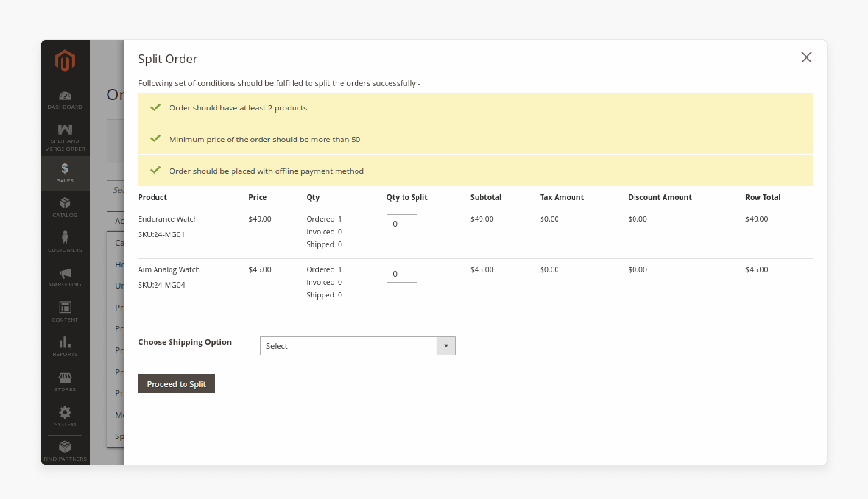
Task: Go to Customers section
Action: [x=65, y=242]
